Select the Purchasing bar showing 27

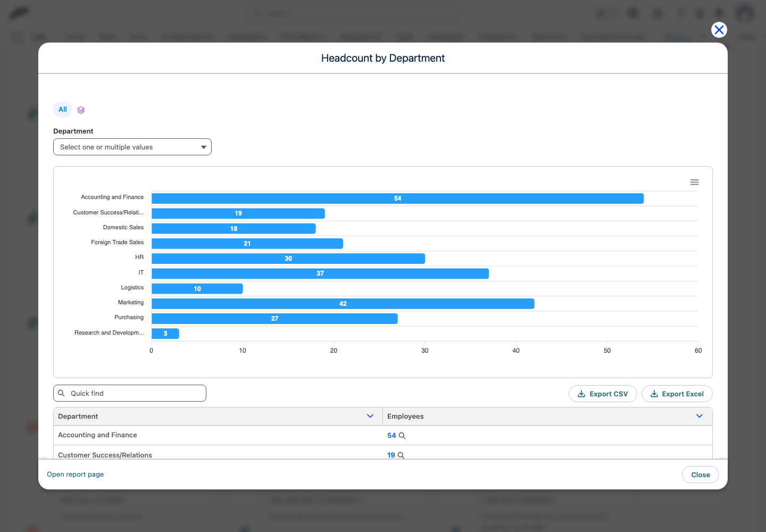click(x=274, y=319)
